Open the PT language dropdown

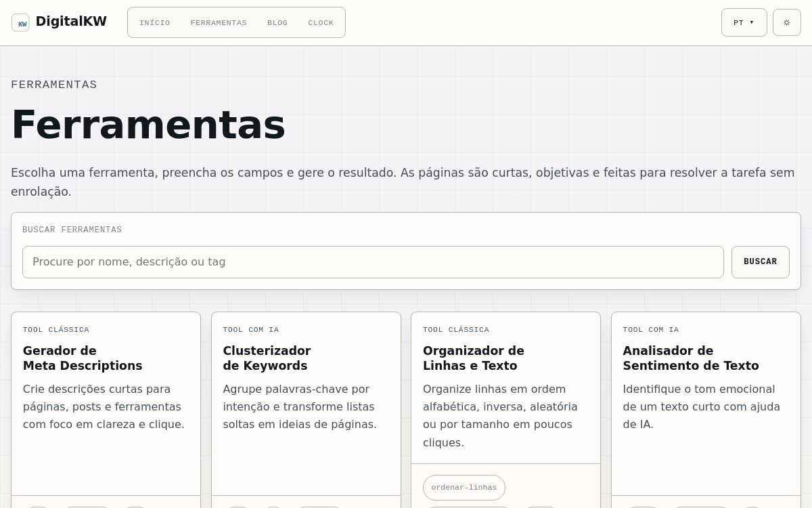click(744, 22)
